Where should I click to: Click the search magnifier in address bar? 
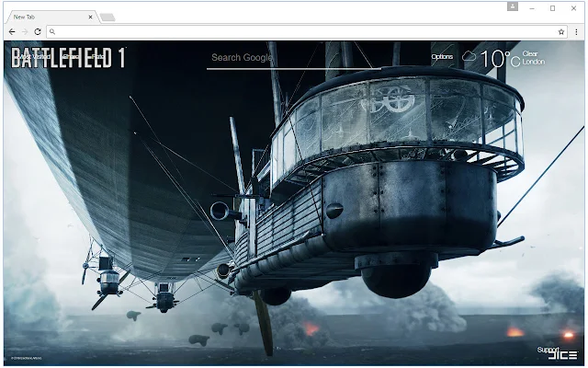(52, 32)
